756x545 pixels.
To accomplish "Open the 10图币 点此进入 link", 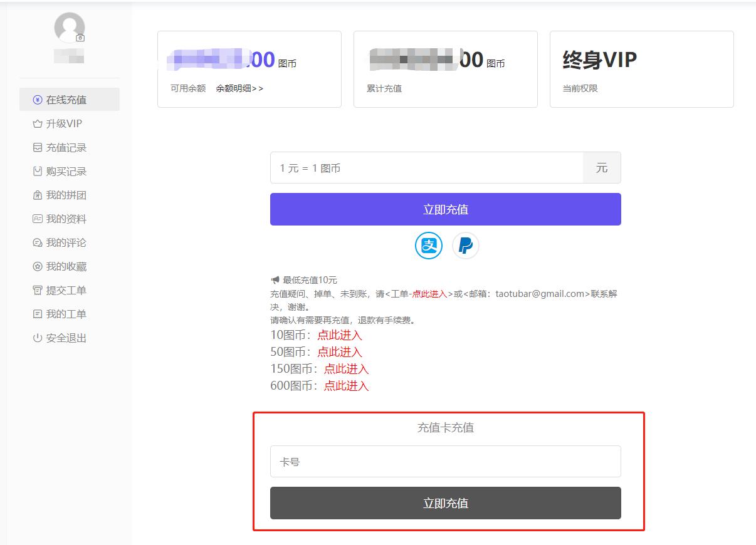I will 340,335.
